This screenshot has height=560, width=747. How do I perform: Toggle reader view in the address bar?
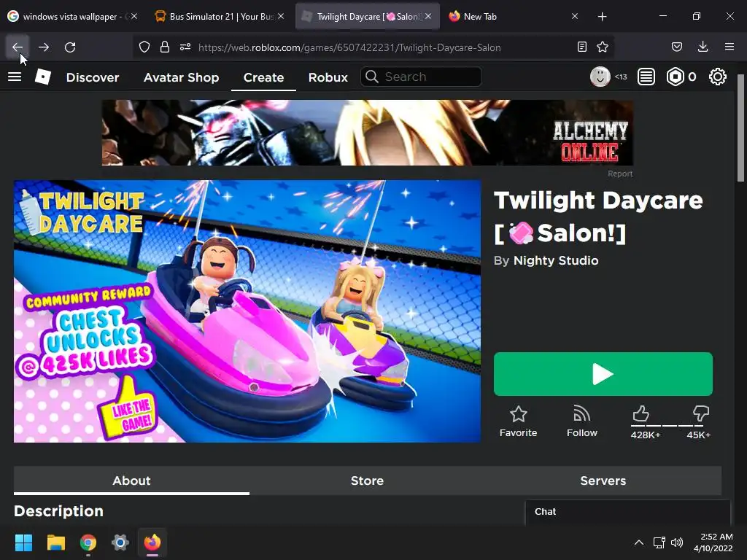[581, 47]
